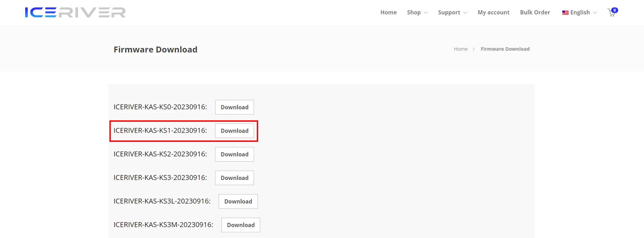This screenshot has height=238, width=644.
Task: Click the Home breadcrumb link
Action: [460, 49]
